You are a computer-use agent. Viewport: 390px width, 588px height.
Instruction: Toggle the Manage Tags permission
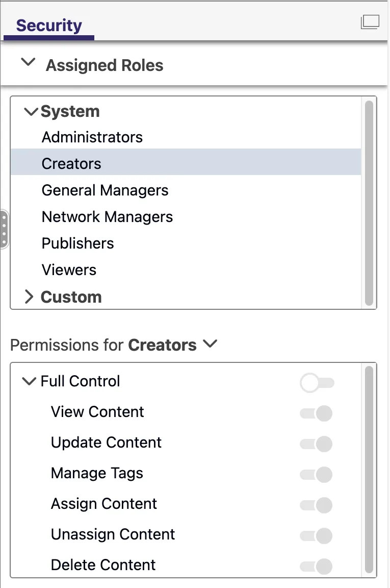(316, 474)
